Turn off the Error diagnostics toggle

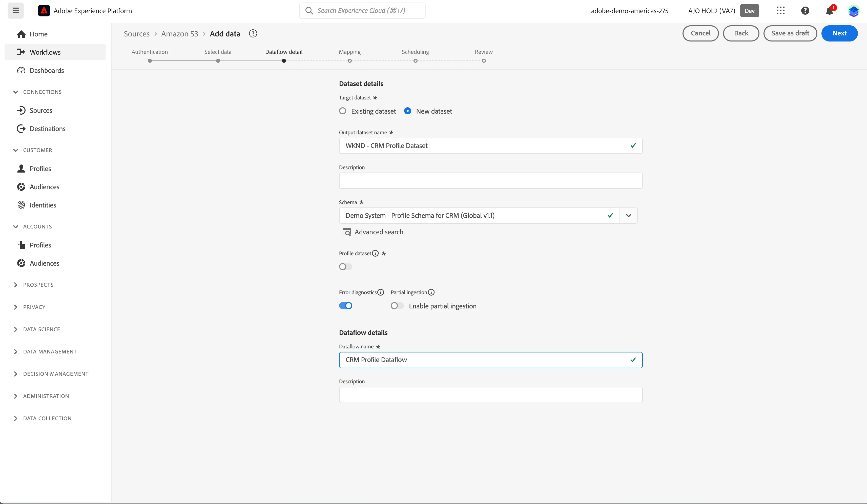(345, 306)
